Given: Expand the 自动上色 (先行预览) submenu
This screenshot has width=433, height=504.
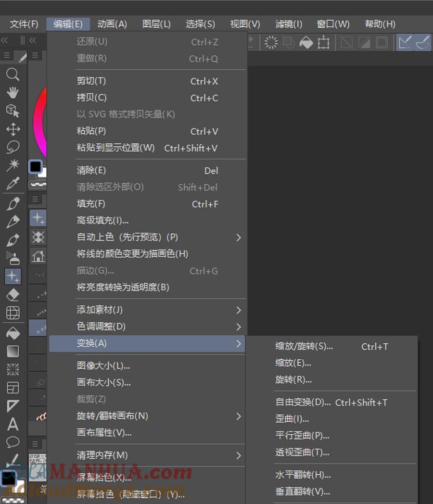Looking at the screenshot, I should (147, 237).
